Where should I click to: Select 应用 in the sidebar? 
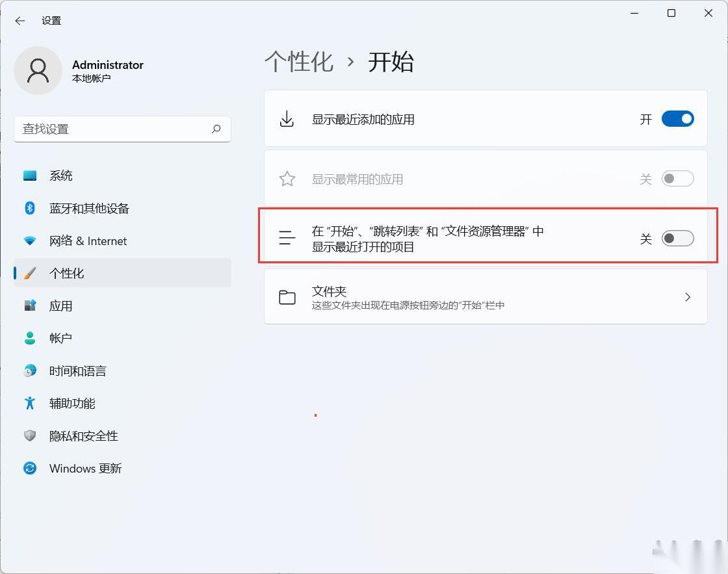pos(61,306)
